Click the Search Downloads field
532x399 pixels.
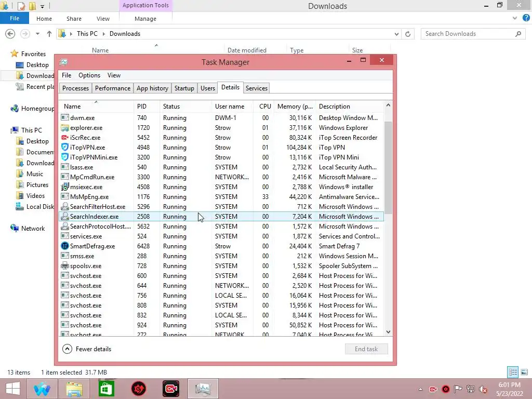tap(473, 34)
